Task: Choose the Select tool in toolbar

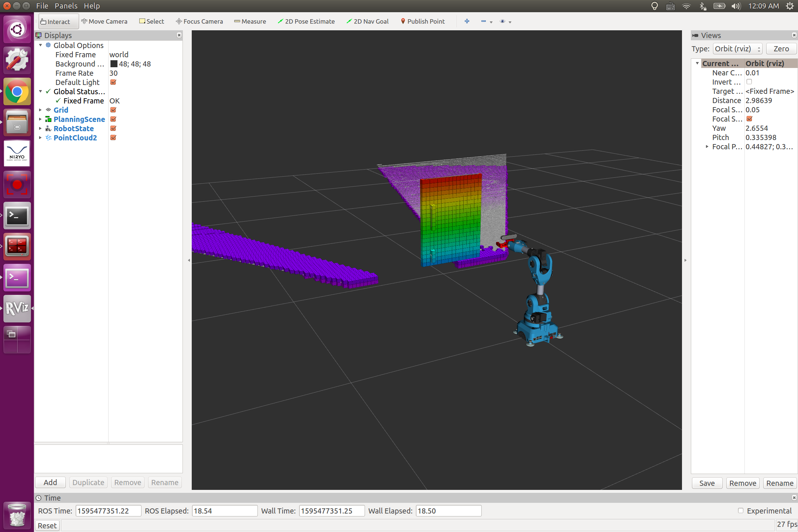Action: 151,21
